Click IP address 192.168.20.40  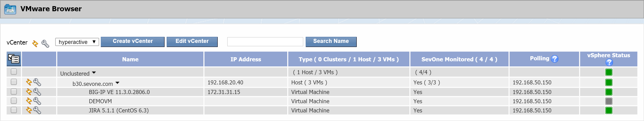pyautogui.click(x=225, y=83)
